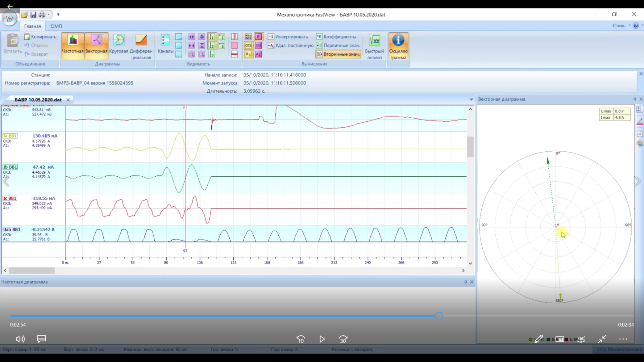Image resolution: width=644 pixels, height=362 pixels.
Task: Toggle the I2 vertical cursor button
Action: [212, 45]
